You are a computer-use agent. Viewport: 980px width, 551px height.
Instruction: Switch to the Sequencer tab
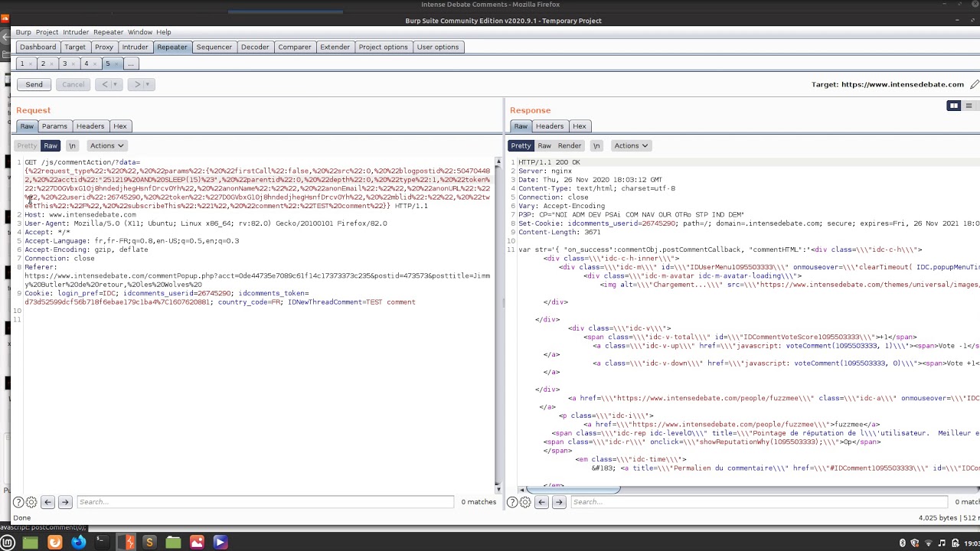(x=214, y=47)
